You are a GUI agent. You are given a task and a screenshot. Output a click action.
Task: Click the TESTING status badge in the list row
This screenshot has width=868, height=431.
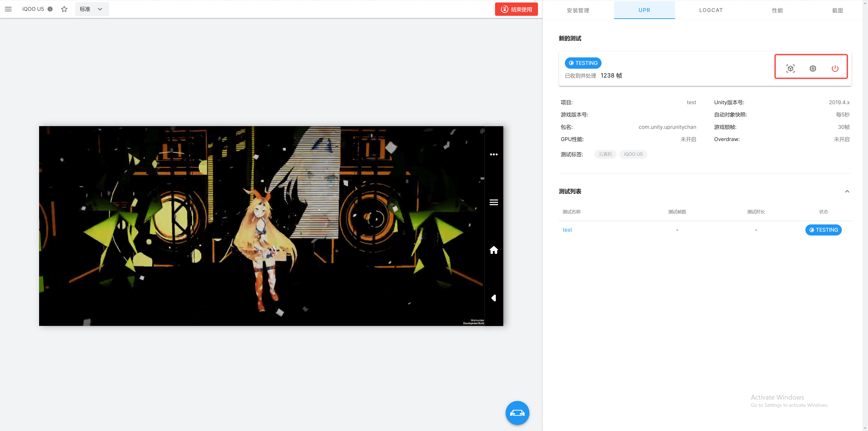tap(823, 230)
